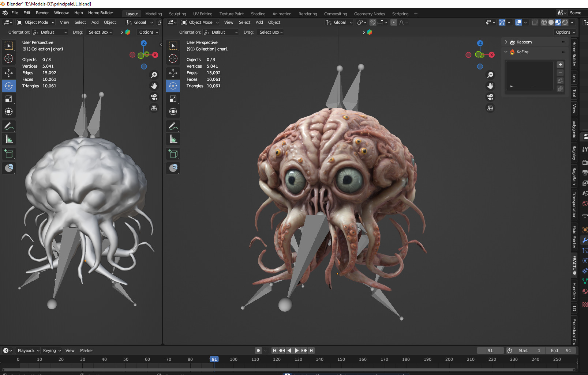This screenshot has height=375, width=588.
Task: Switch to rendered viewport shading
Action: (565, 22)
